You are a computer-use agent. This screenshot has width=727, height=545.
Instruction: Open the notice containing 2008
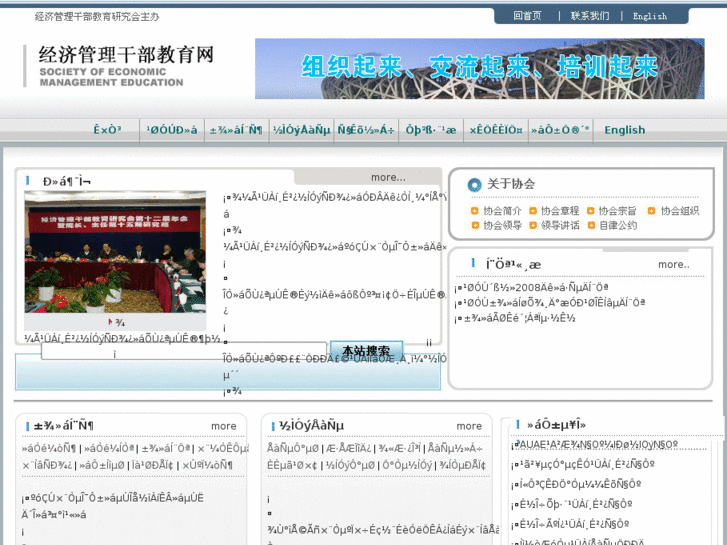[x=531, y=288]
